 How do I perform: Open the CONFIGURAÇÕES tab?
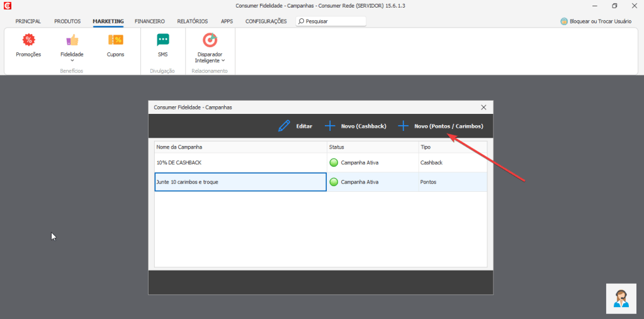point(266,21)
